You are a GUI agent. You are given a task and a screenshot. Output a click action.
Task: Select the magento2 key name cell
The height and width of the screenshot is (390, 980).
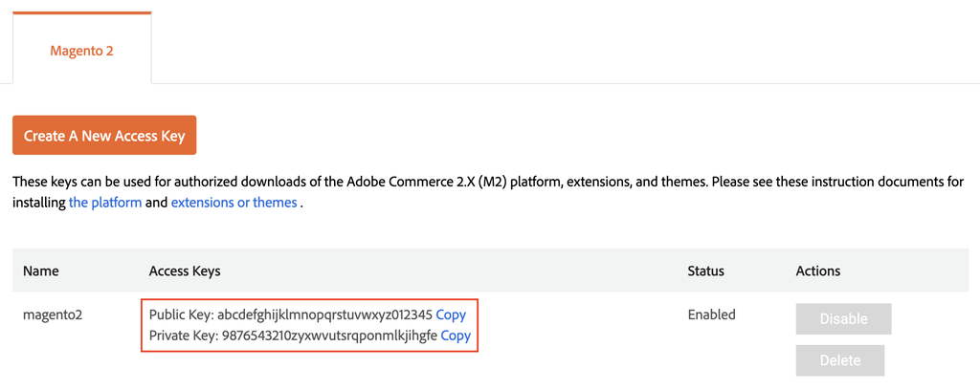click(54, 314)
